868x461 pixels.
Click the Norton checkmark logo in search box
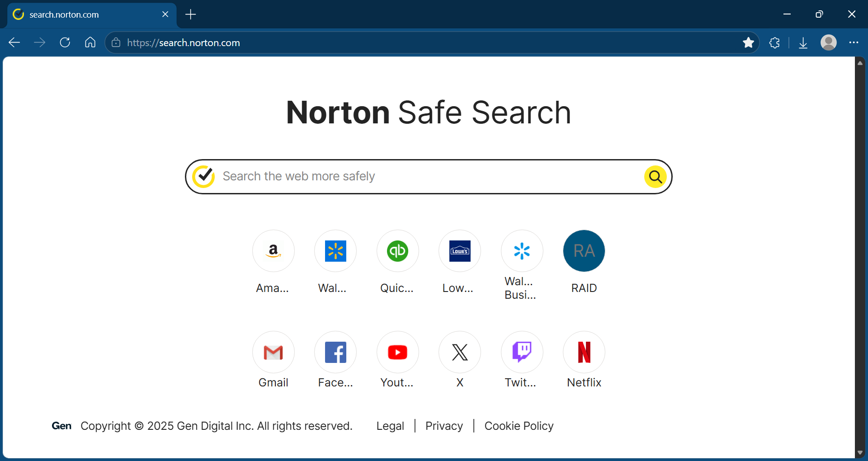point(203,176)
